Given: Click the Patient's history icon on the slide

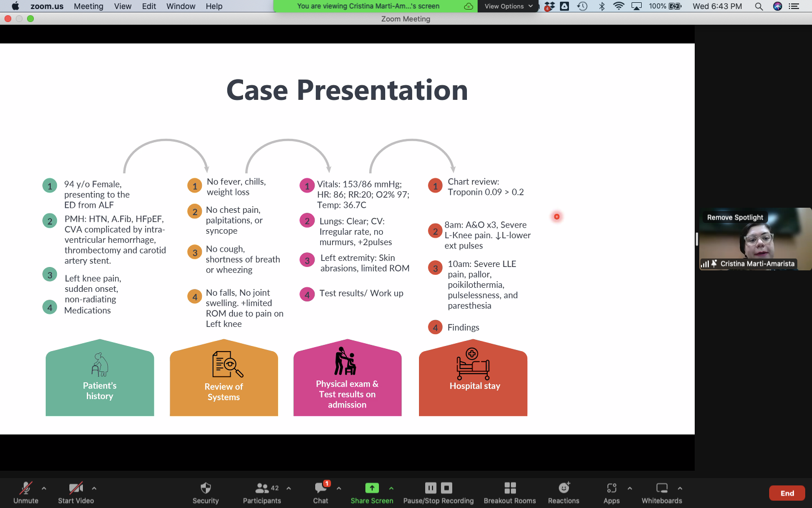Looking at the screenshot, I should [x=100, y=365].
